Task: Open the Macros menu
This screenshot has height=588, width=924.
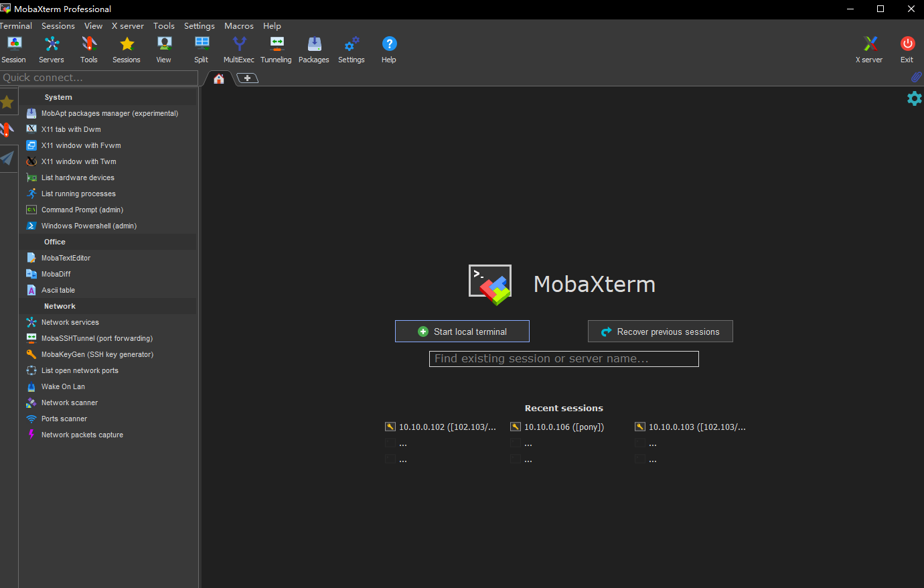Action: pos(239,26)
